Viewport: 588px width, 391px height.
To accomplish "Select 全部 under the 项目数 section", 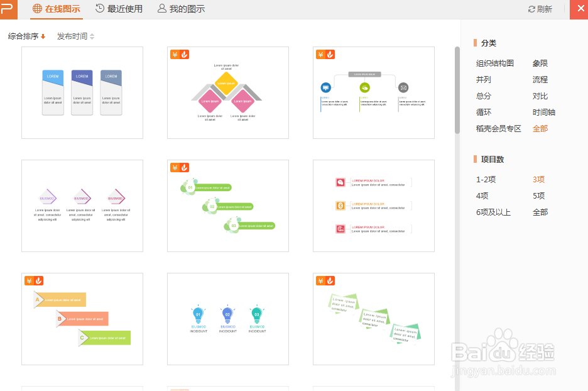I will point(539,212).
